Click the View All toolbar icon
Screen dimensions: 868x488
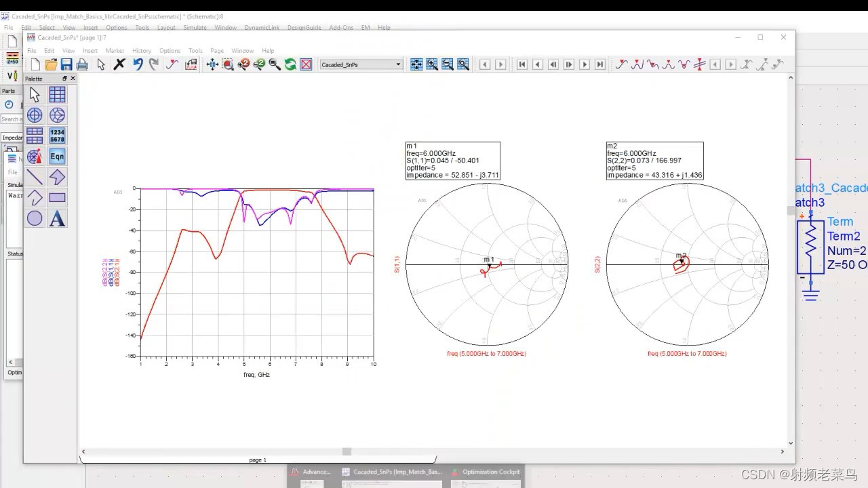[212, 64]
